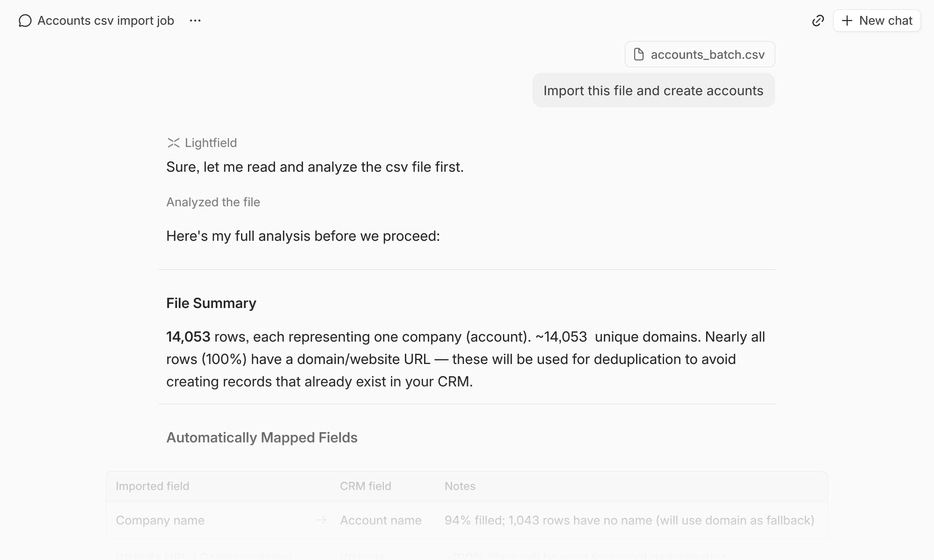Viewport: 934px width, 560px height.
Task: Click the plus icon on the New chat button
Action: [847, 21]
